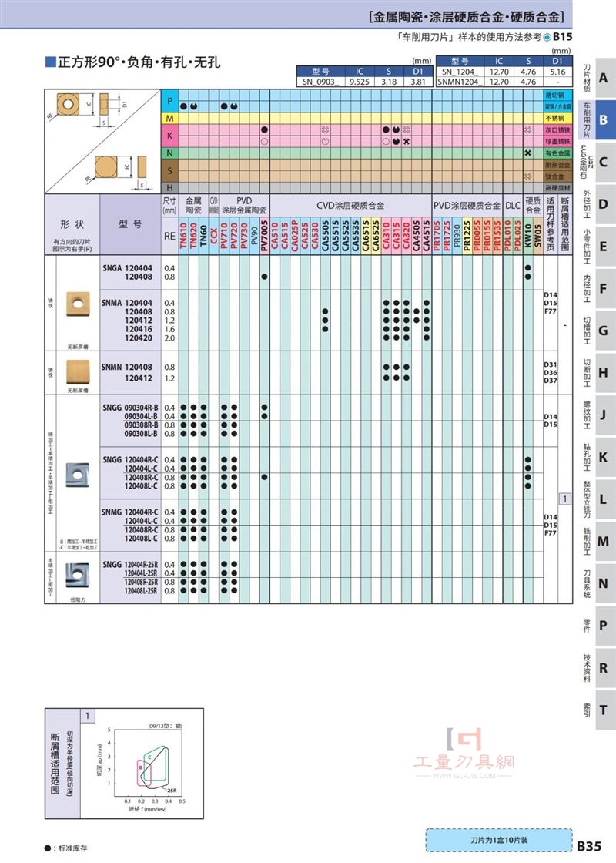Open the SNMN no-hole insert thumbnail
The height and width of the screenshot is (863, 616).
(78, 372)
